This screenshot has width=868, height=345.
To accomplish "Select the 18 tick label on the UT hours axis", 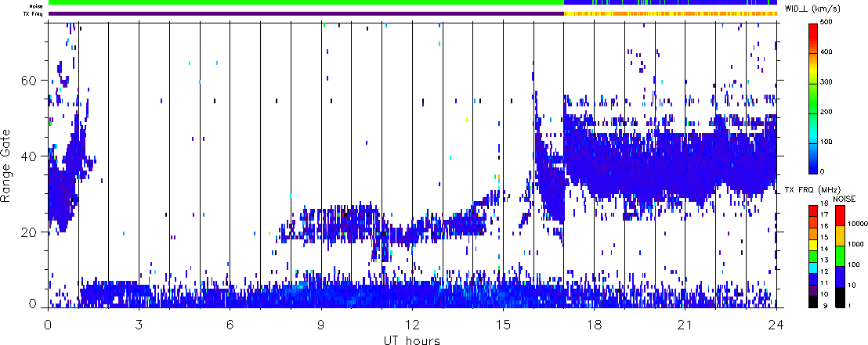I will click(594, 325).
